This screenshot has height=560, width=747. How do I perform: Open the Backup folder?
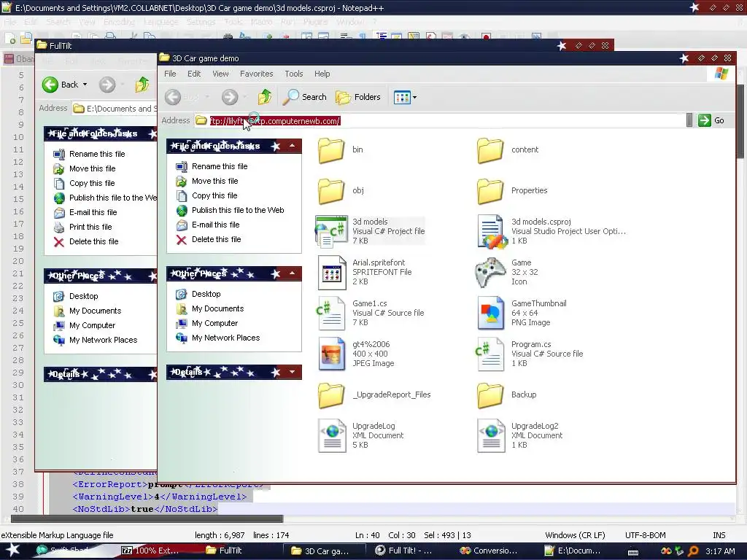506,394
